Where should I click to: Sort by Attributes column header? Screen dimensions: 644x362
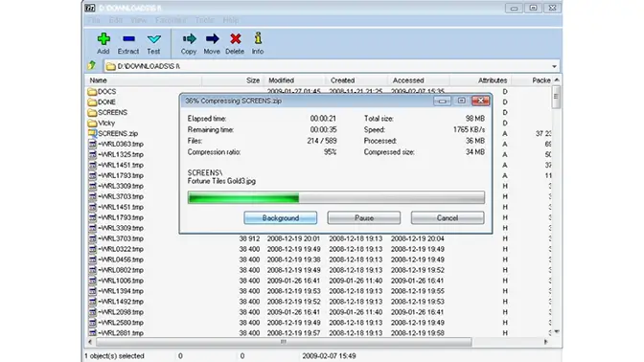coord(480,80)
